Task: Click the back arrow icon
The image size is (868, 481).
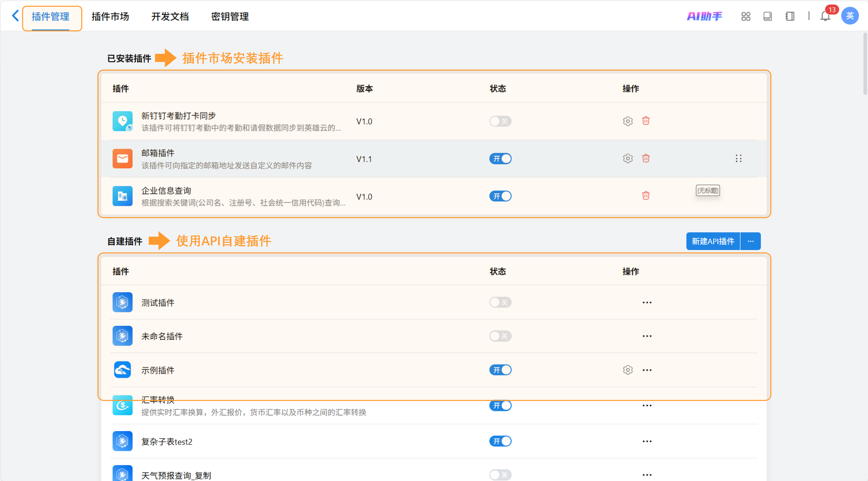Action: pyautogui.click(x=15, y=16)
